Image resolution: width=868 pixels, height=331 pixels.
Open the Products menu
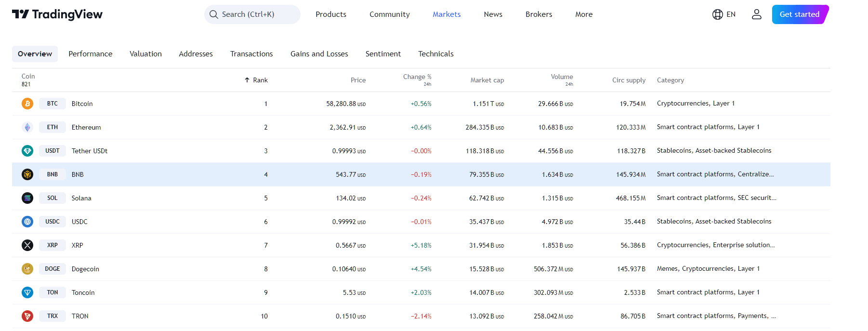pos(331,14)
